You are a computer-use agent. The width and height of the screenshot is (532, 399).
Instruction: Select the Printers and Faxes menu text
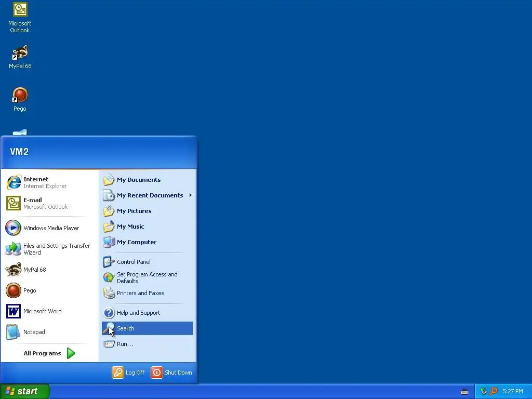(140, 293)
